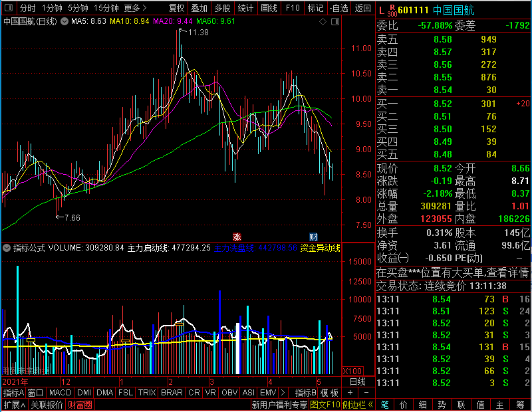Switch to the CR indicator
Screen dimensions: 532x412
click(x=194, y=393)
